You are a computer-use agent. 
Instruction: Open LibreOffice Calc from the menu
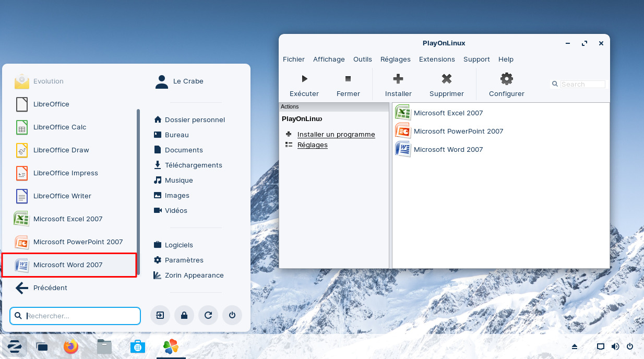point(69,127)
